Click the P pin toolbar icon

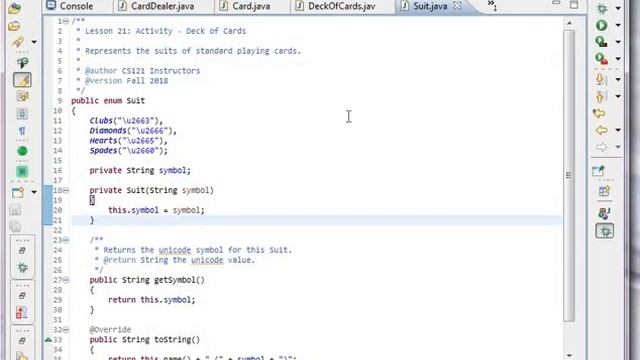point(22,62)
